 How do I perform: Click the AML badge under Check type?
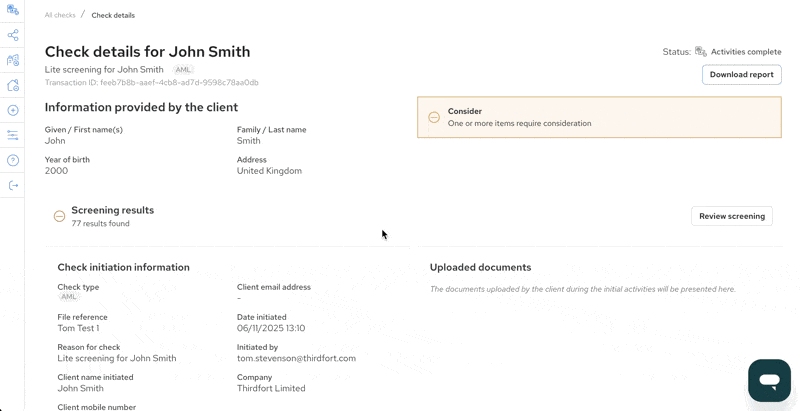click(68, 297)
